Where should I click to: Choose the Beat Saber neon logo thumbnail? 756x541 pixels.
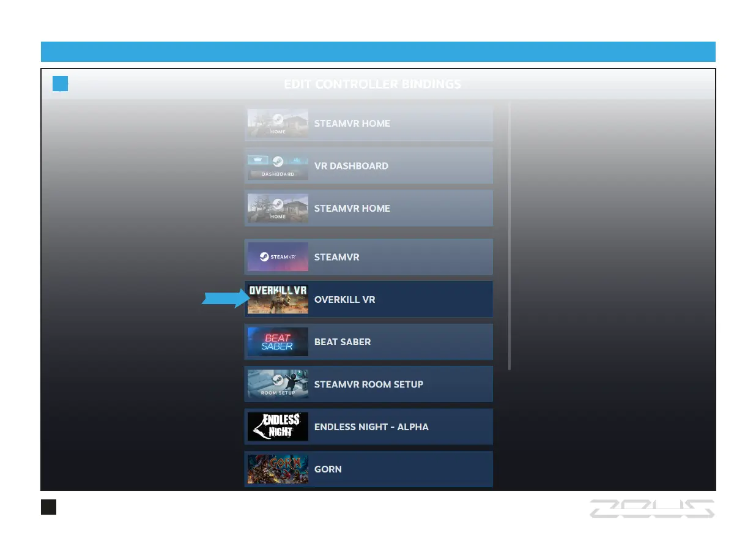278,342
